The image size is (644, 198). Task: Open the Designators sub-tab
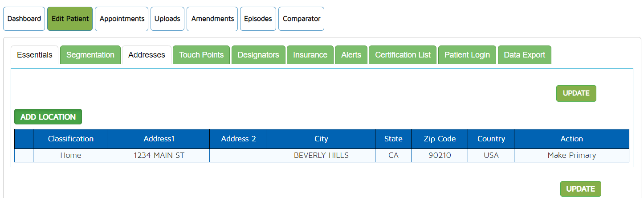pos(258,55)
